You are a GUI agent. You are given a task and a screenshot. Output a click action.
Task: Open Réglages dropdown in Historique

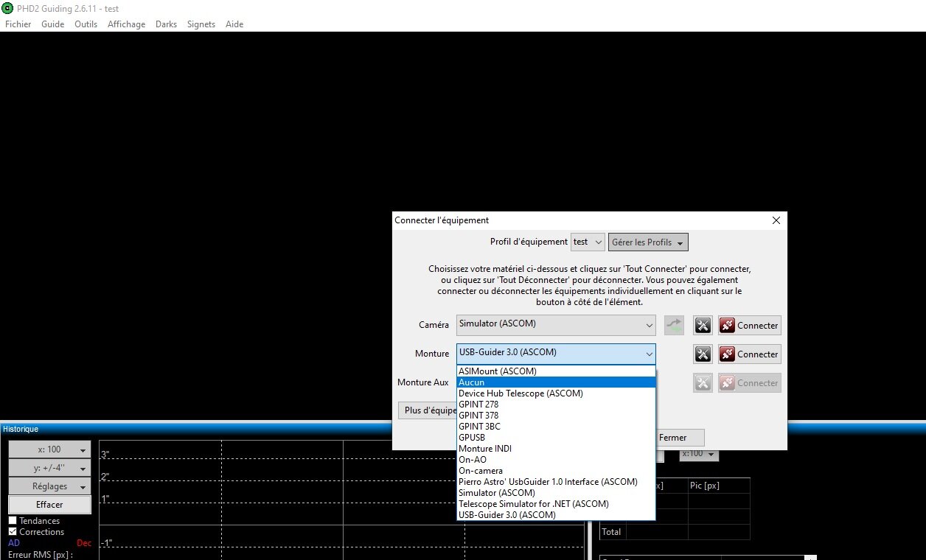coord(49,486)
